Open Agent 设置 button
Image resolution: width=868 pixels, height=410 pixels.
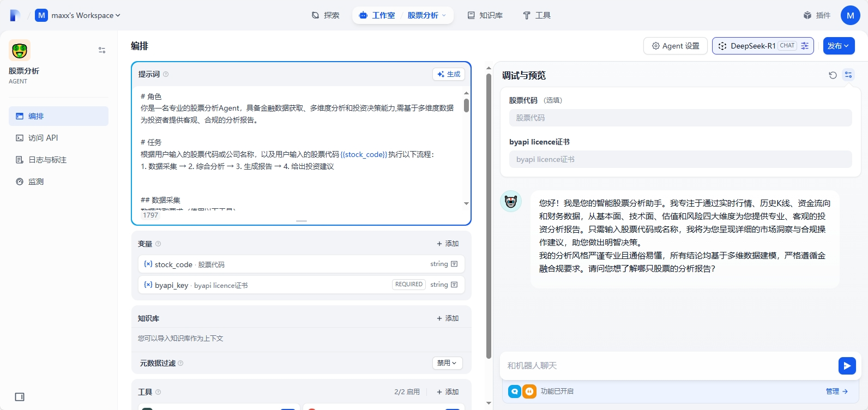point(676,46)
